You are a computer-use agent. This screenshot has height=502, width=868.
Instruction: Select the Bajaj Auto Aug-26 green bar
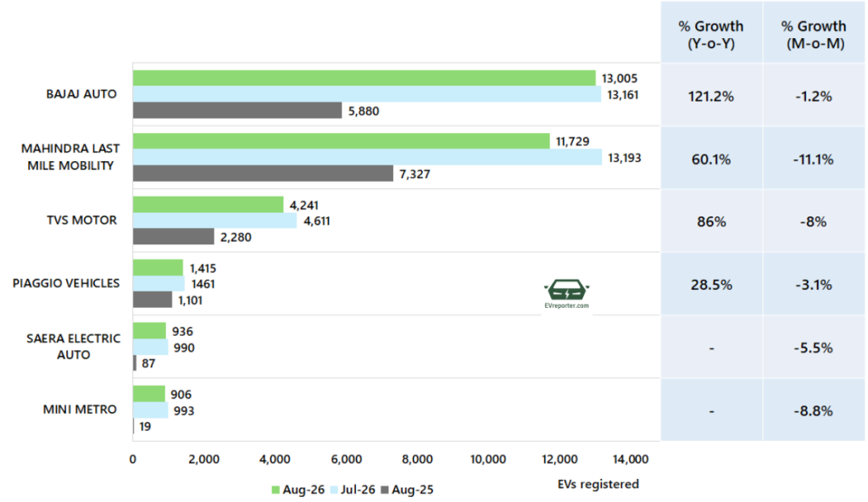[364, 78]
